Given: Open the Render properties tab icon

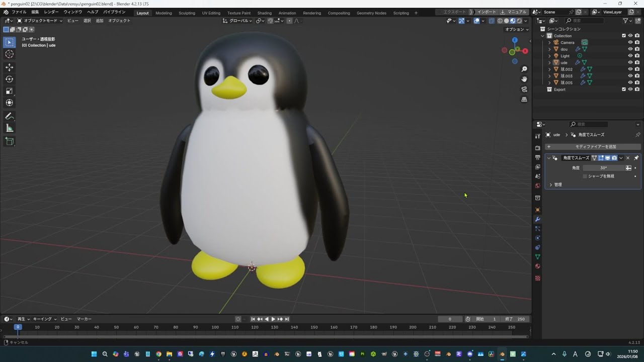Looking at the screenshot, I should (x=538, y=148).
